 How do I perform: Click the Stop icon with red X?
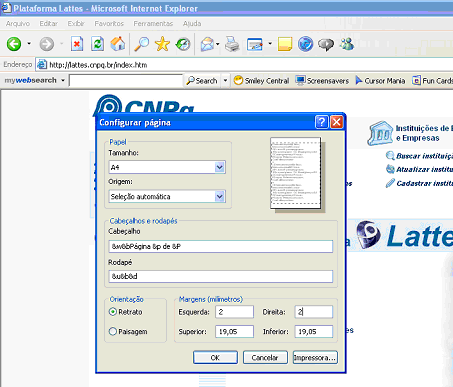point(77,44)
